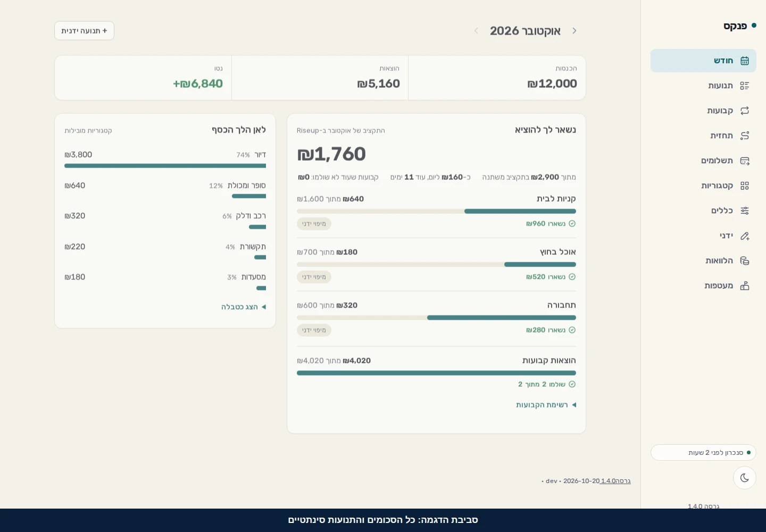
Task: Click the כללים sliders icon
Action: pos(745,211)
